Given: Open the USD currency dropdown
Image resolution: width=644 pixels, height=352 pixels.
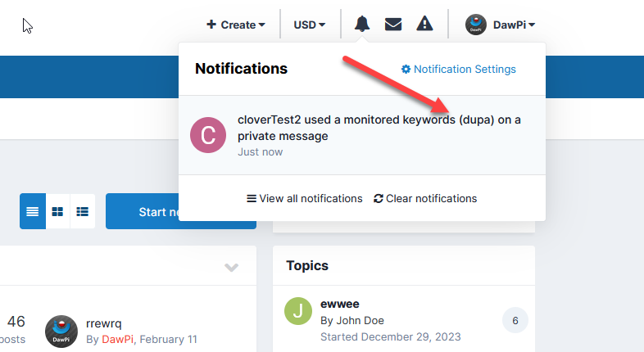Looking at the screenshot, I should pos(310,25).
